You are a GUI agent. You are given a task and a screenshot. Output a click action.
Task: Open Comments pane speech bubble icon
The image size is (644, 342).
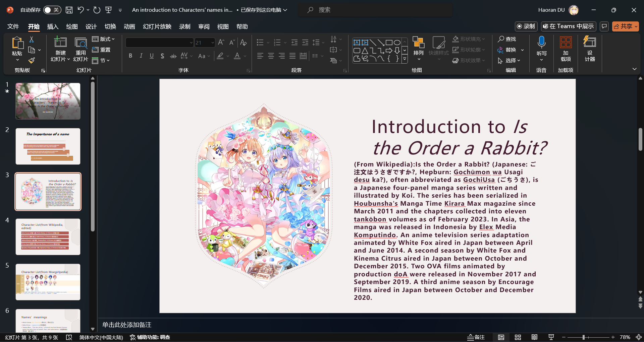point(604,26)
